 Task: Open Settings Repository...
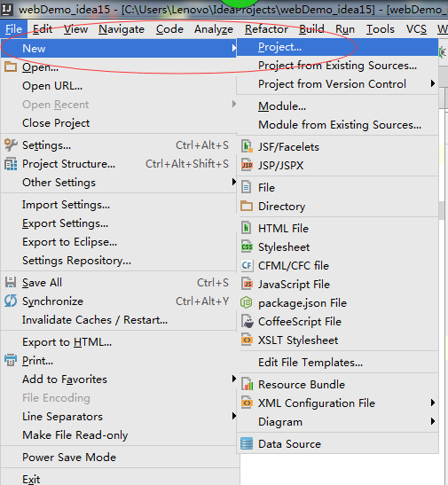click(x=119, y=261)
